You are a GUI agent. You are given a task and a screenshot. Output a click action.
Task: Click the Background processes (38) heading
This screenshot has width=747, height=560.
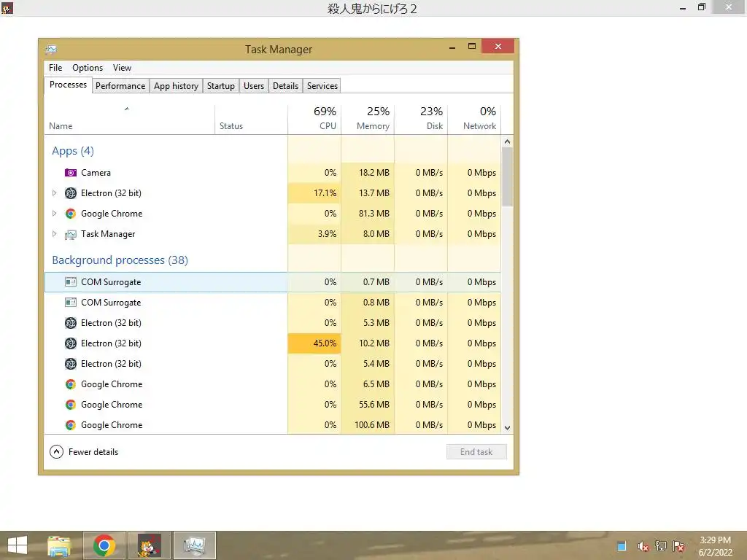(120, 260)
